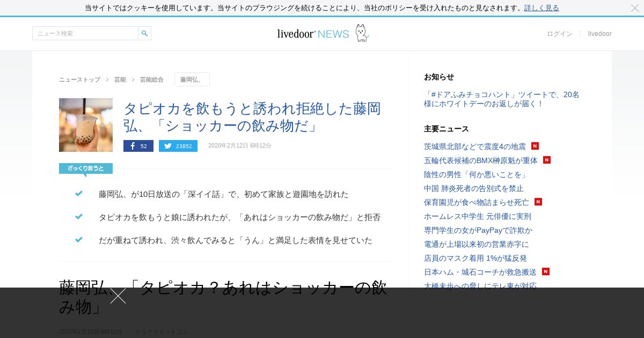Screen dimensions: 644x338
Task: Click the N badge beside 保育園児 headline
Action: [x=538, y=202]
